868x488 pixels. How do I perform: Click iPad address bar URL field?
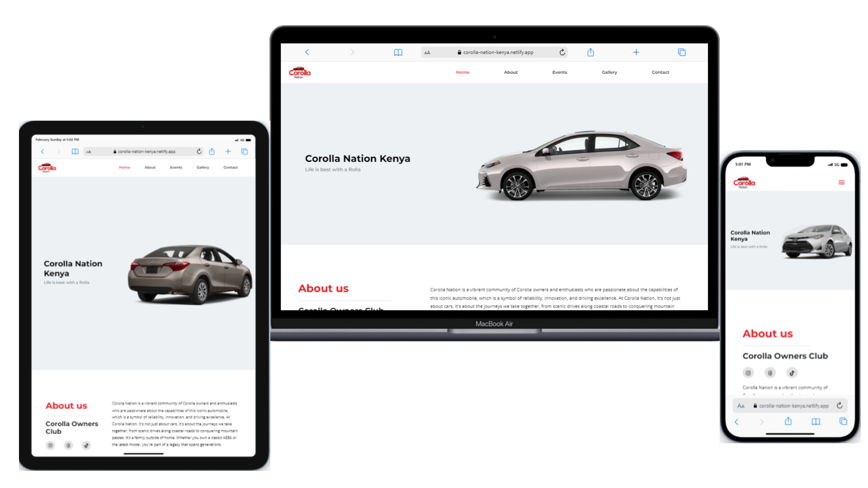pyautogui.click(x=144, y=151)
